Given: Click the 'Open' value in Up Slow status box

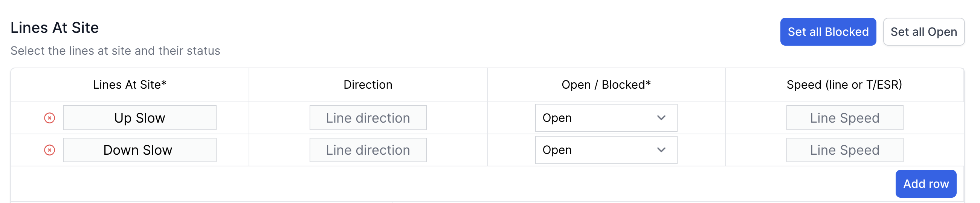Looking at the screenshot, I should coord(557,118).
